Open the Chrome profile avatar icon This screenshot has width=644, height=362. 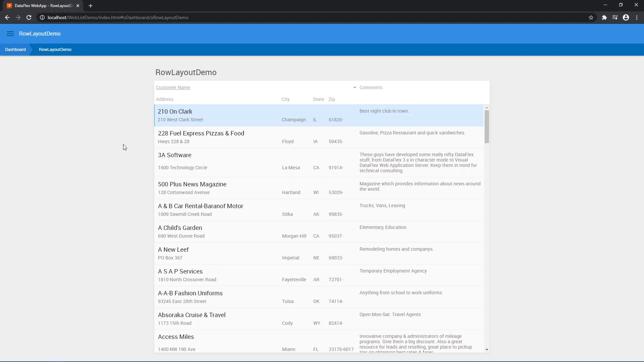[626, 17]
